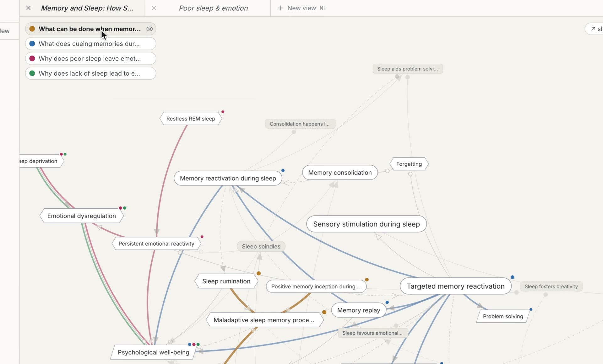This screenshot has height=364, width=603.
Task: Select Persistent emotional reactivity node
Action: [x=156, y=244]
